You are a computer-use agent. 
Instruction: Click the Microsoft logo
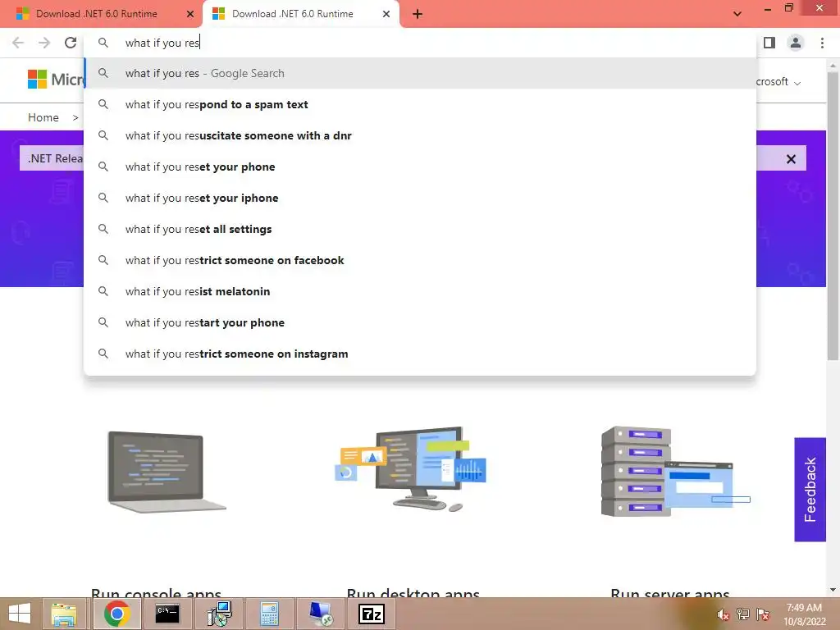point(55,80)
